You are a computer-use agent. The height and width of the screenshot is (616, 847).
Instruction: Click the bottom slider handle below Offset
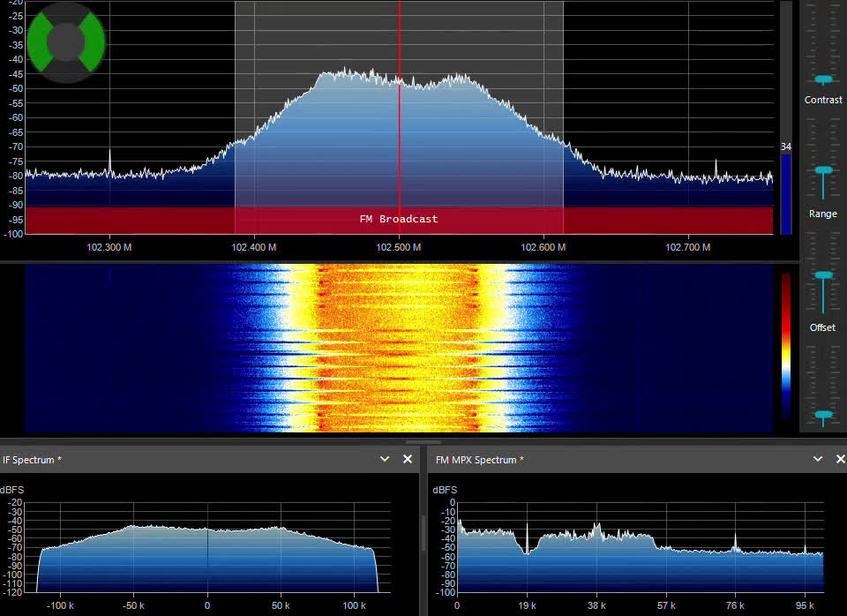pyautogui.click(x=823, y=413)
